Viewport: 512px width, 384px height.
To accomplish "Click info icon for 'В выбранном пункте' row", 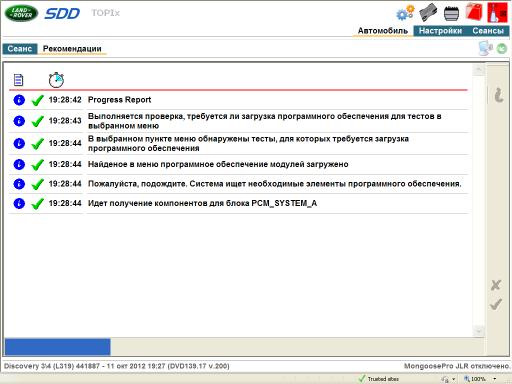I will coord(19,143).
